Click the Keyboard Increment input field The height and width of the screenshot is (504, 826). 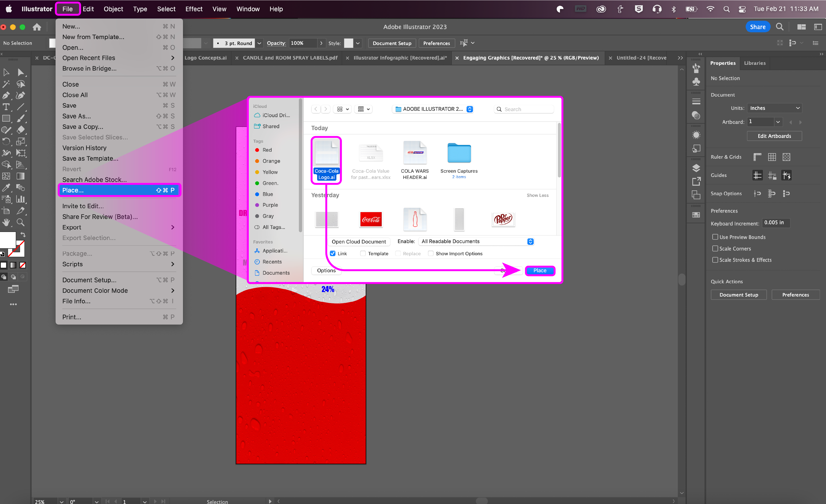coord(776,223)
